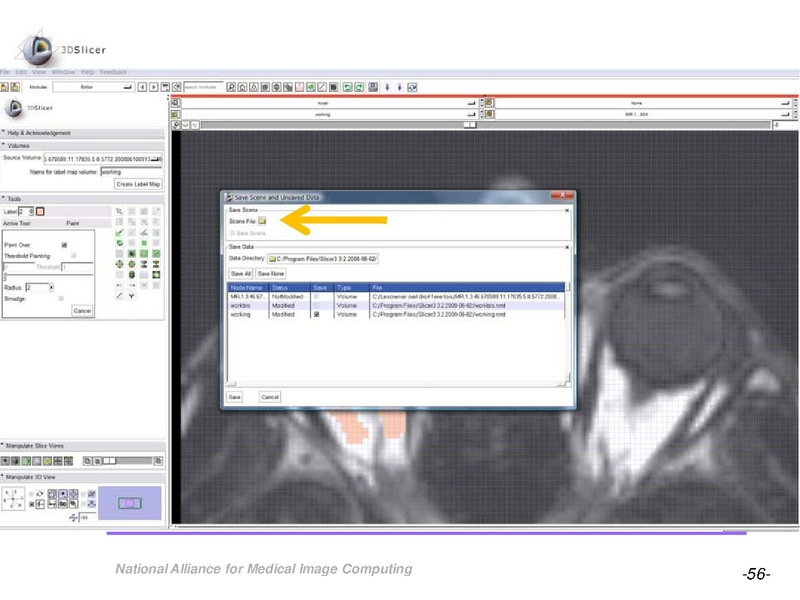Click the view center crosshair icon beside the value field

(x=73, y=518)
